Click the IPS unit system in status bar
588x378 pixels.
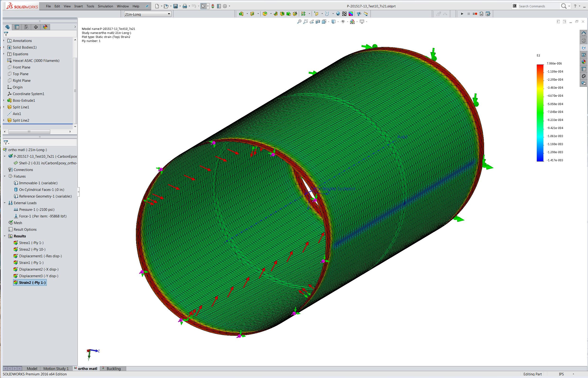click(x=561, y=374)
